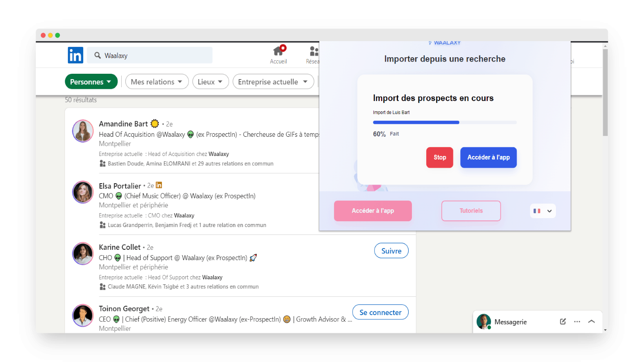Open Toinon Georget's profile photo

coord(83,316)
